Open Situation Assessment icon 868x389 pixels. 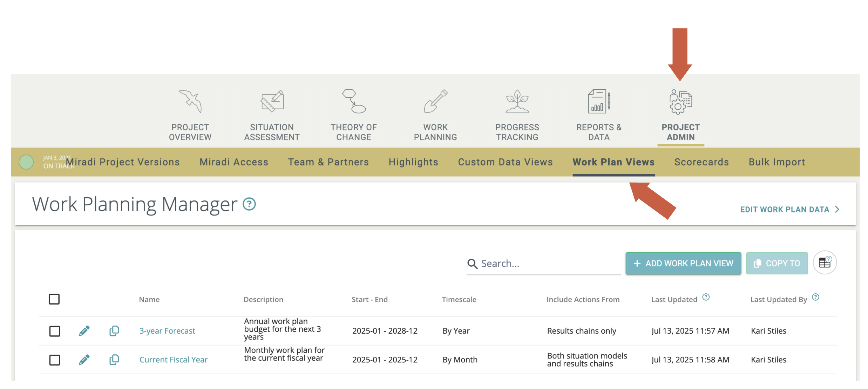point(272,101)
